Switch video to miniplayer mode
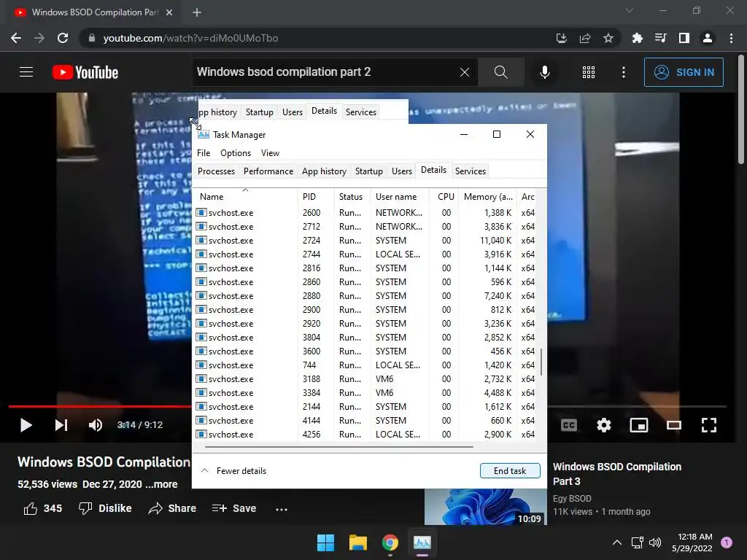This screenshot has height=560, width=747. tap(639, 425)
